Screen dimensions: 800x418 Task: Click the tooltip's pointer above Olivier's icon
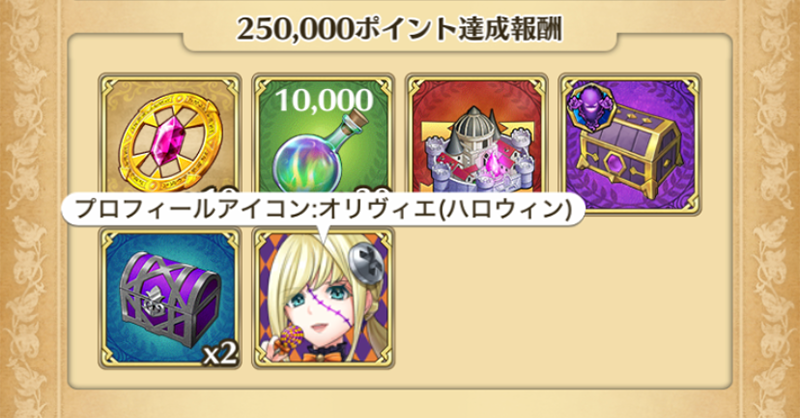(x=322, y=233)
